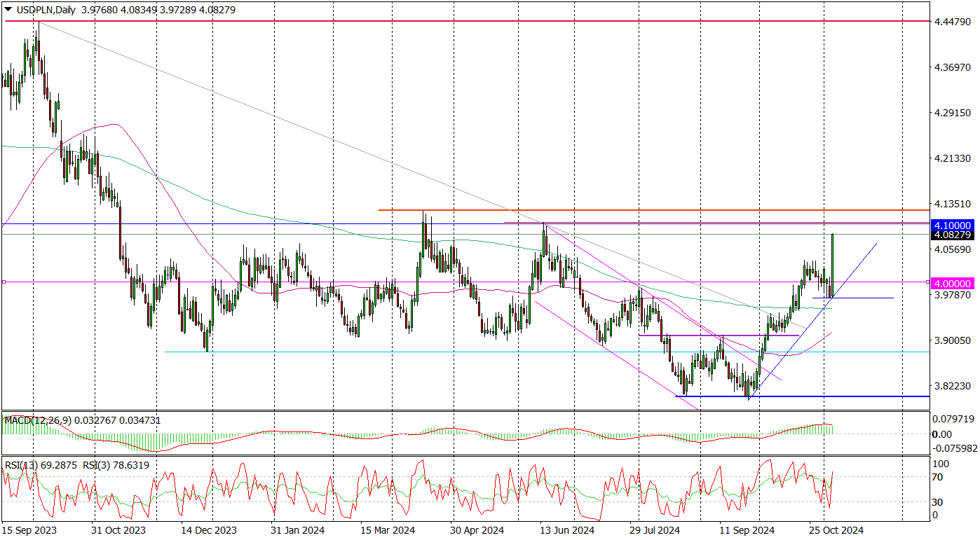The width and height of the screenshot is (980, 540).
Task: Click the MACD scale value 0.079719
Action: (955, 419)
